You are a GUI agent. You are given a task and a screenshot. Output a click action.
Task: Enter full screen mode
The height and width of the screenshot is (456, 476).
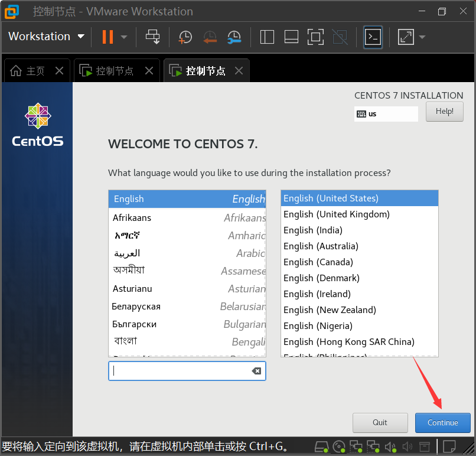pyautogui.click(x=315, y=37)
